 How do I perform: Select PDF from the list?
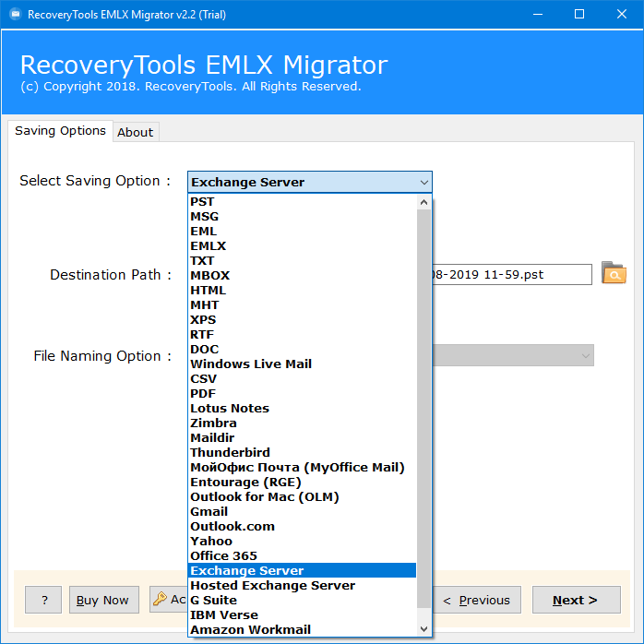click(x=302, y=394)
